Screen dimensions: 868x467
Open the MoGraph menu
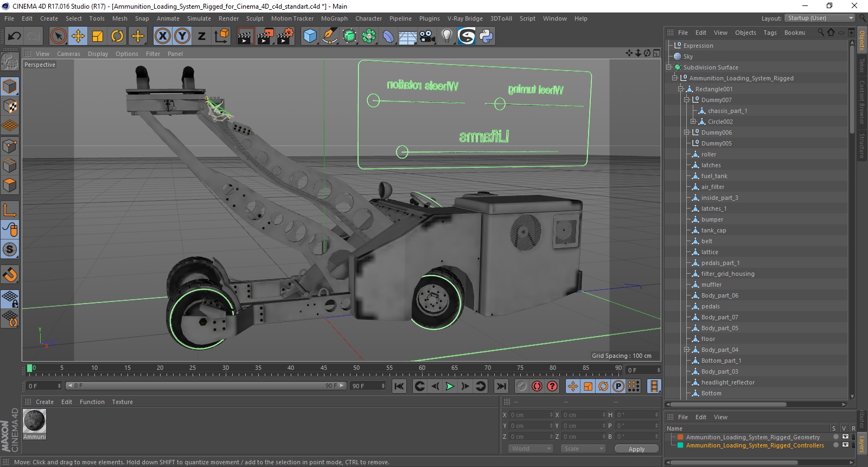[334, 18]
